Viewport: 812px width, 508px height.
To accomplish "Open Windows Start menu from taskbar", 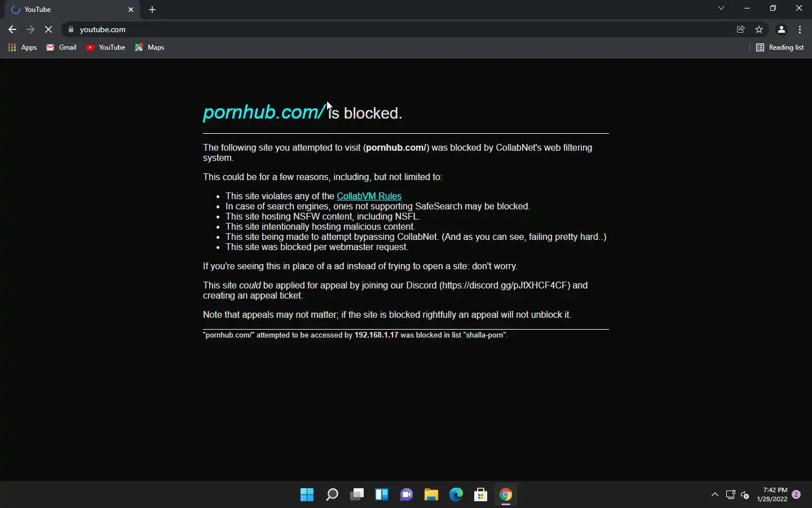I will [x=307, y=495].
